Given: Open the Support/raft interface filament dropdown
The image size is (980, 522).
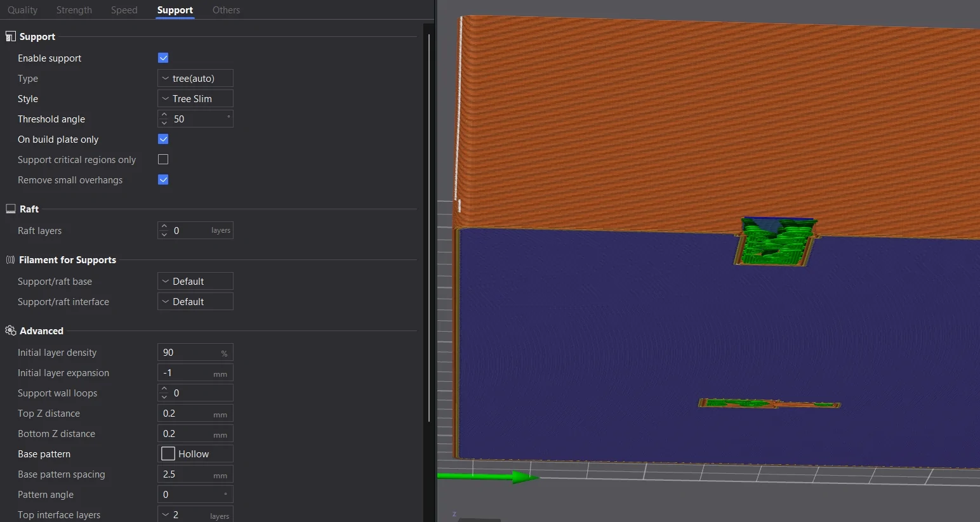Looking at the screenshot, I should click(x=195, y=301).
